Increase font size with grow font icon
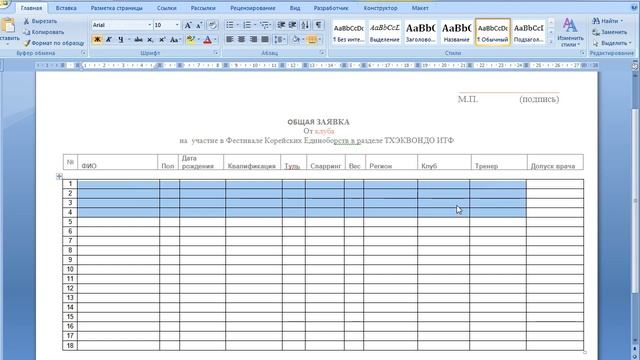Image resolution: width=640 pixels, height=360 pixels. 188,25
